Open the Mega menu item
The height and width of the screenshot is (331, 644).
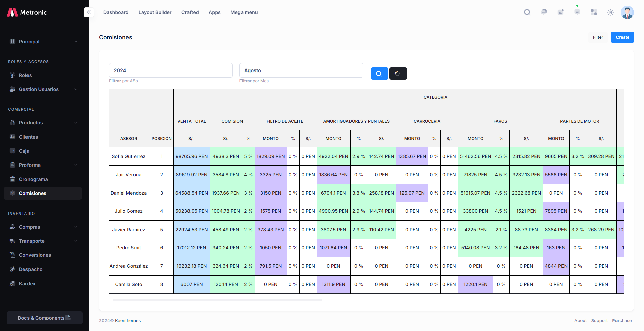[x=244, y=12]
